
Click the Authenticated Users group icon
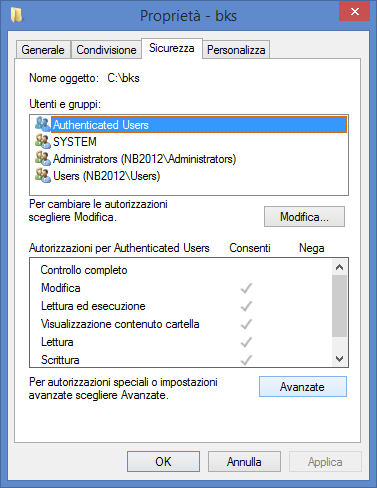43,124
